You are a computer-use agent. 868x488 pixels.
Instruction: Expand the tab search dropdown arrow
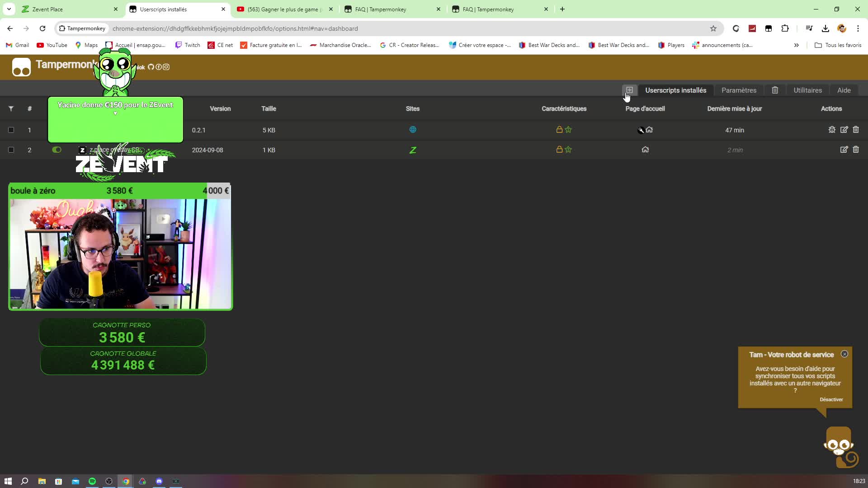click(x=9, y=9)
